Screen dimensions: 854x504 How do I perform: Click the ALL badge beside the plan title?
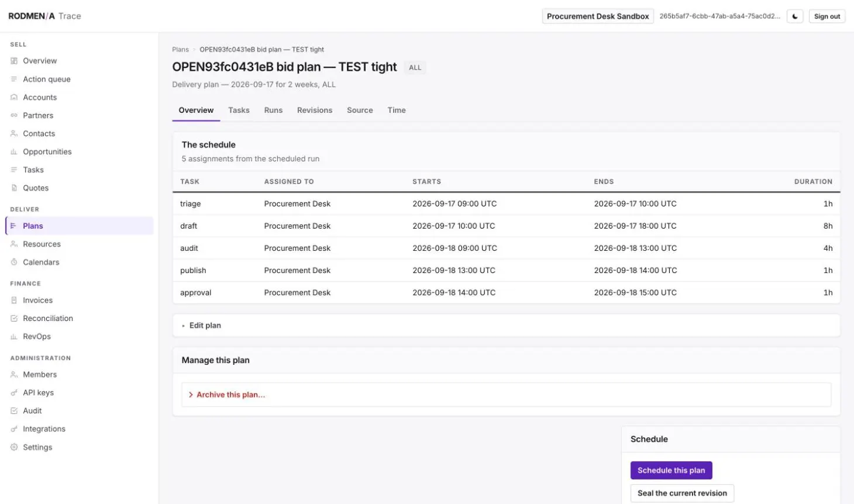(x=415, y=68)
